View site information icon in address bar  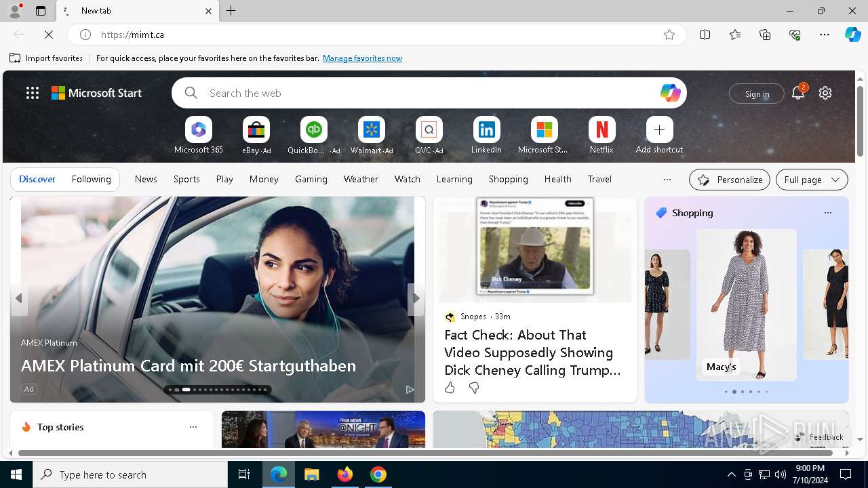pyautogui.click(x=85, y=35)
